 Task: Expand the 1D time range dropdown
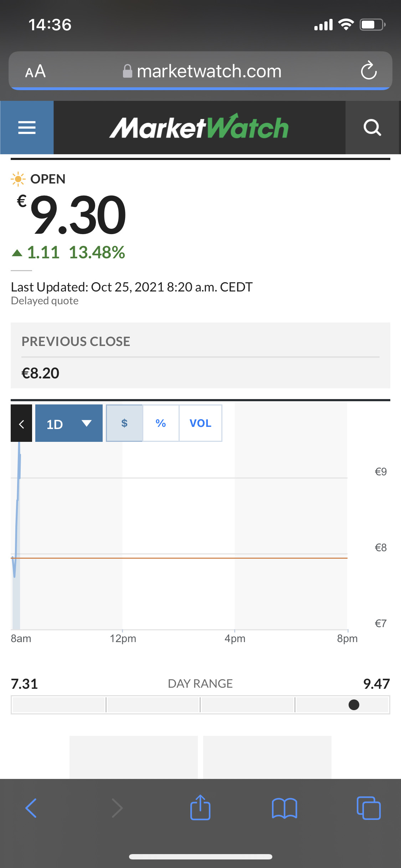pyautogui.click(x=69, y=423)
